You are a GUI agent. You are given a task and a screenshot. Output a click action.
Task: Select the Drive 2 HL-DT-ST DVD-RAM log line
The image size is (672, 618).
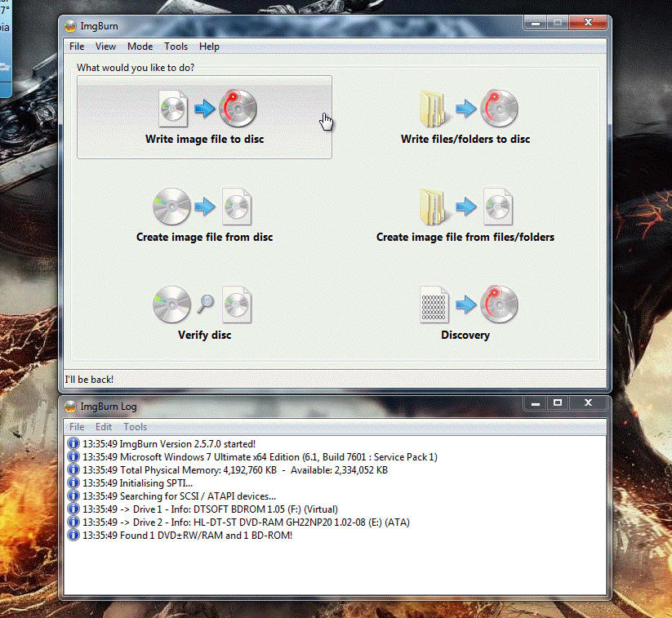[246, 522]
